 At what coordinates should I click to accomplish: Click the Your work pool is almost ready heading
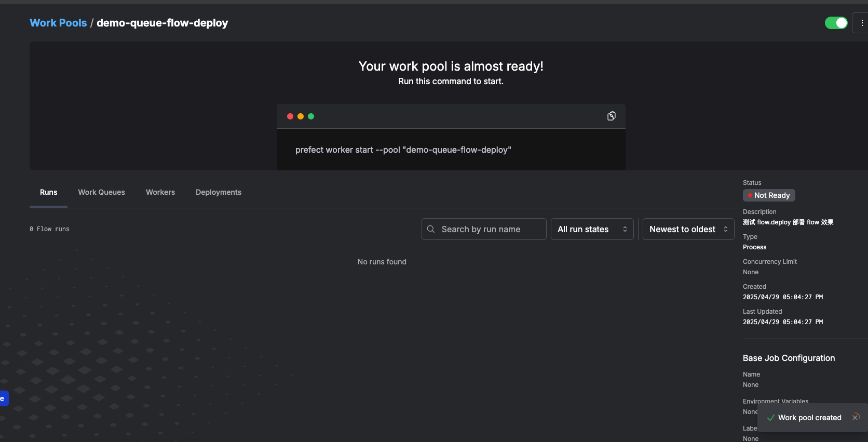[x=451, y=66]
